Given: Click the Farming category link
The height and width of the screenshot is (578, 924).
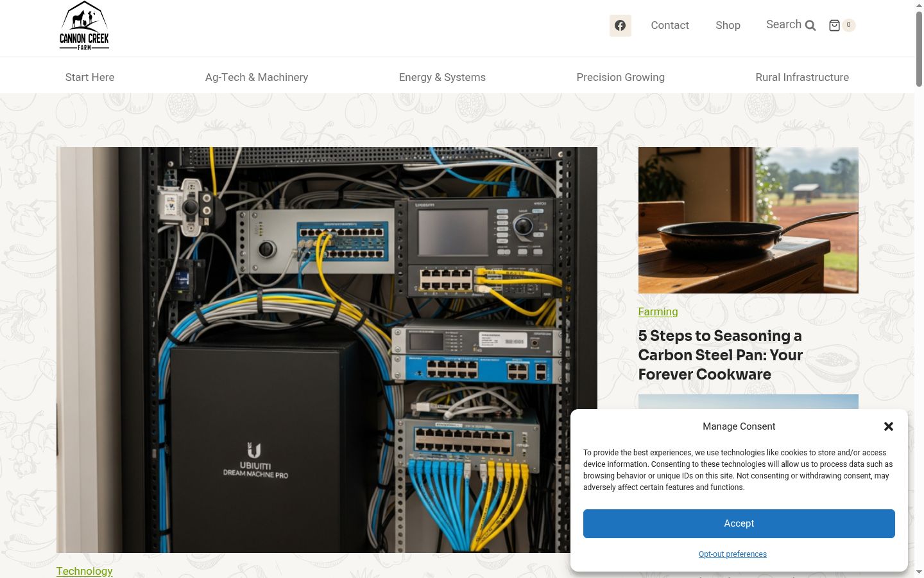Looking at the screenshot, I should (658, 311).
